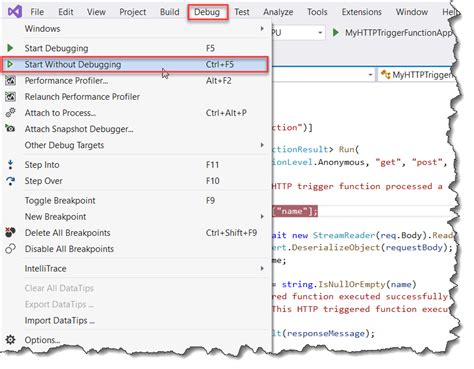This screenshot has width=474, height=369.
Task: Expand the IntelliTrace submenu arrow
Action: (262, 268)
